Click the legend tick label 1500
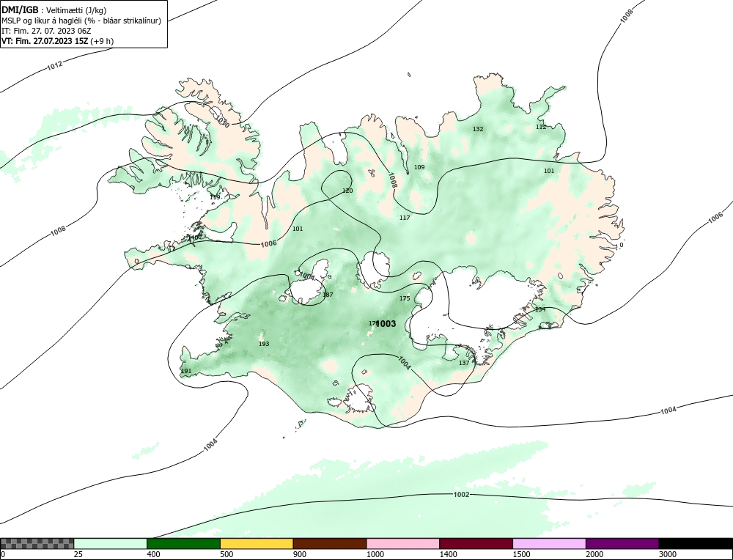 (x=521, y=554)
